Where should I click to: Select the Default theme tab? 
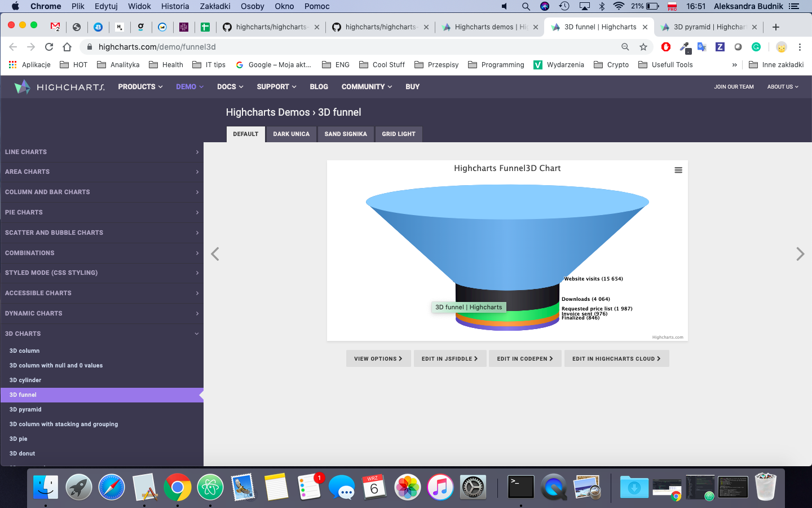(x=246, y=134)
